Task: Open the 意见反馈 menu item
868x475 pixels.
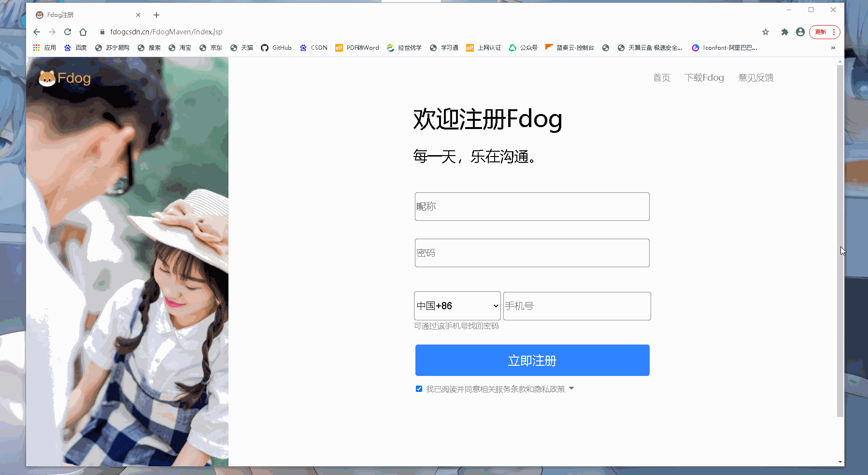Action: 755,78
